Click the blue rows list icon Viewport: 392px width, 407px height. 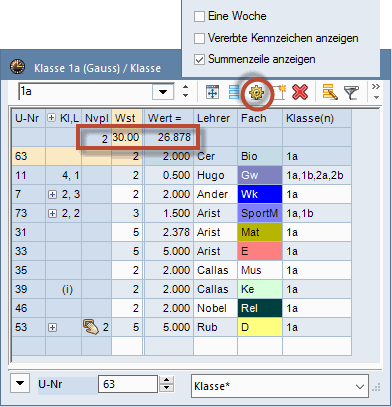coord(234,92)
